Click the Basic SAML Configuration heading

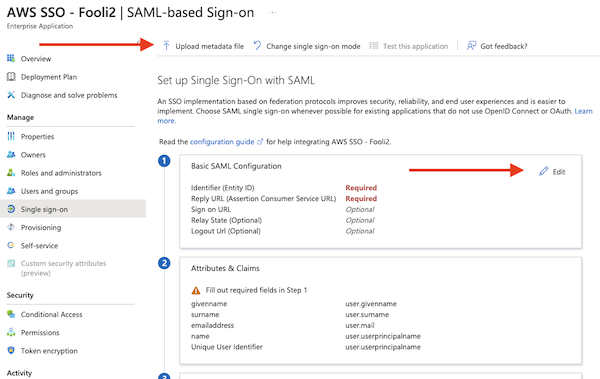click(236, 166)
